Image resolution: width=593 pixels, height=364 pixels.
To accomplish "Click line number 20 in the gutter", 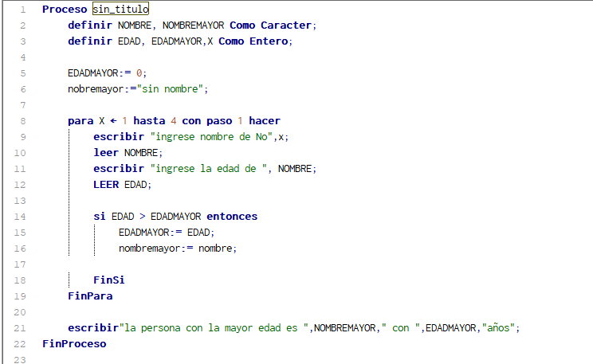I will click(x=20, y=312).
